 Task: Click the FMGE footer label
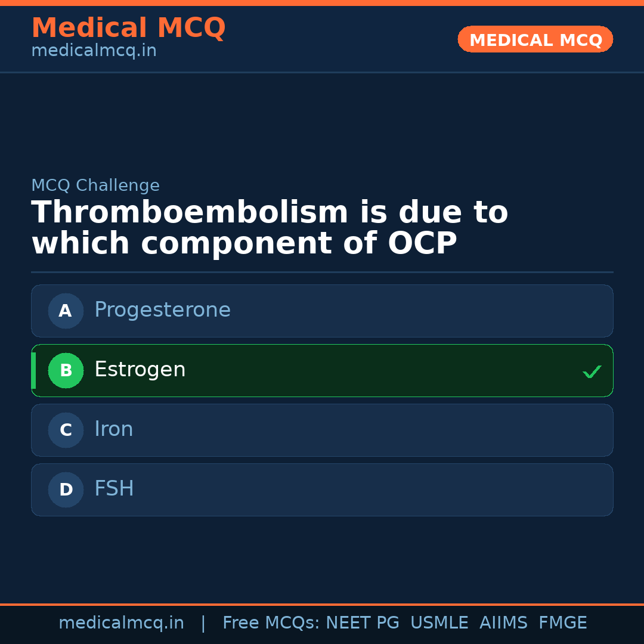click(562, 623)
